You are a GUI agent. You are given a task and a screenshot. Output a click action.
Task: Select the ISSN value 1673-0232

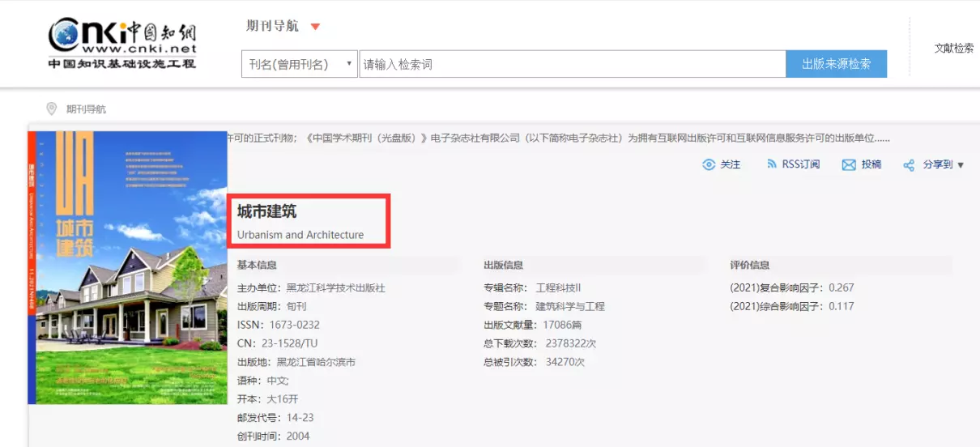295,325
